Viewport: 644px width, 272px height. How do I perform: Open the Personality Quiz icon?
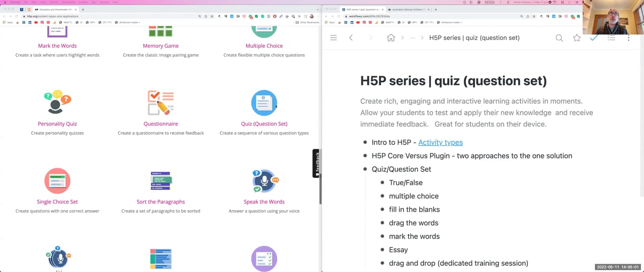(57, 103)
